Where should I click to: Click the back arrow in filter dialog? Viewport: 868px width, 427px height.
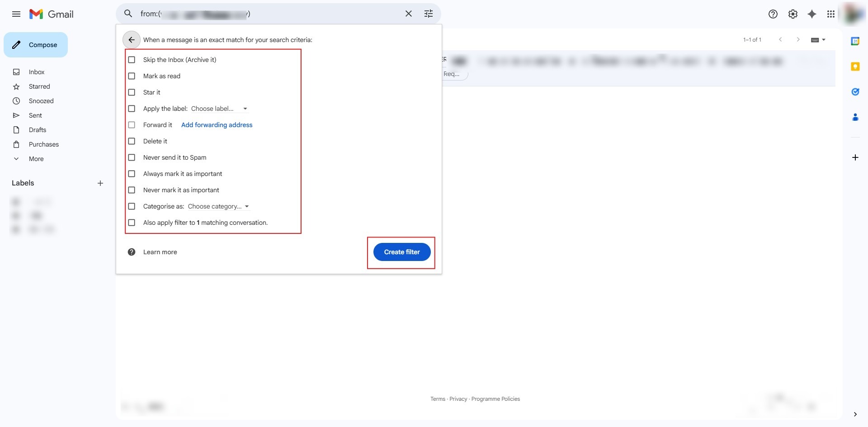131,40
